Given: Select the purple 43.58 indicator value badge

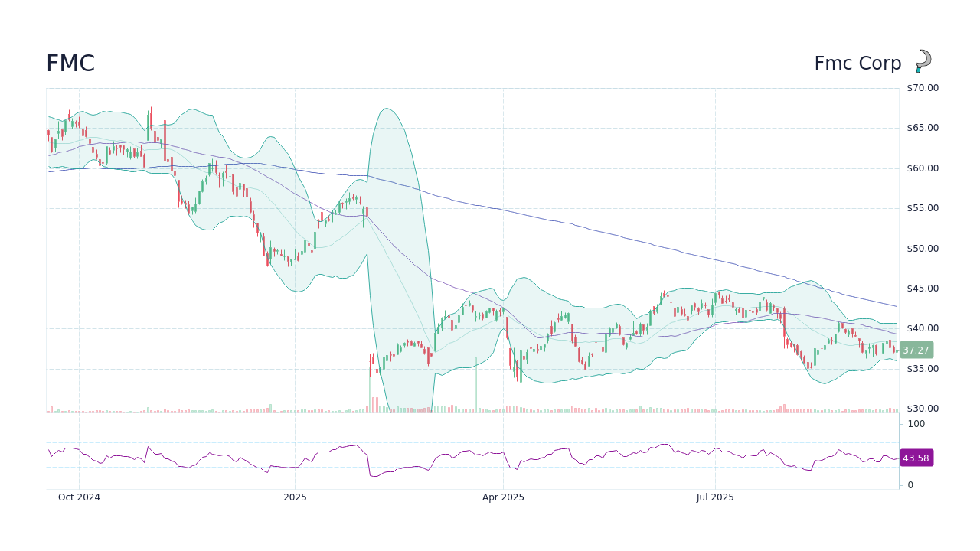Looking at the screenshot, I should click(x=916, y=458).
